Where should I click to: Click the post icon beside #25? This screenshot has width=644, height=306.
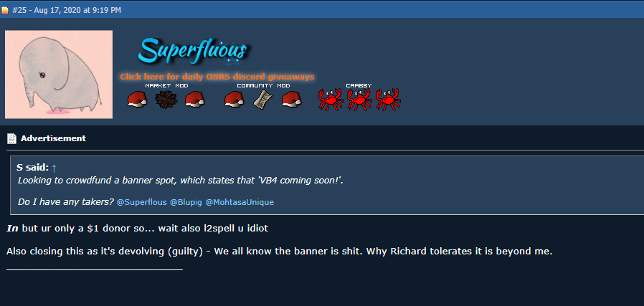[x=5, y=11]
